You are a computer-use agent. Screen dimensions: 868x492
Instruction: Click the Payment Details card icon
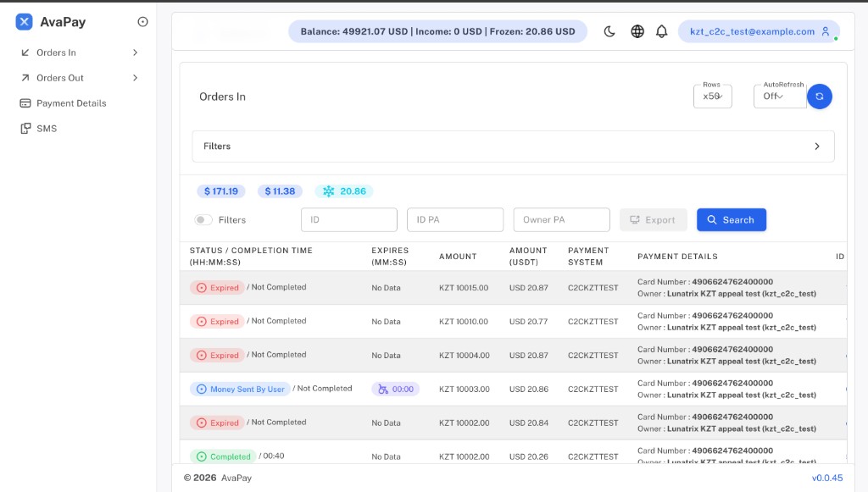tap(25, 103)
